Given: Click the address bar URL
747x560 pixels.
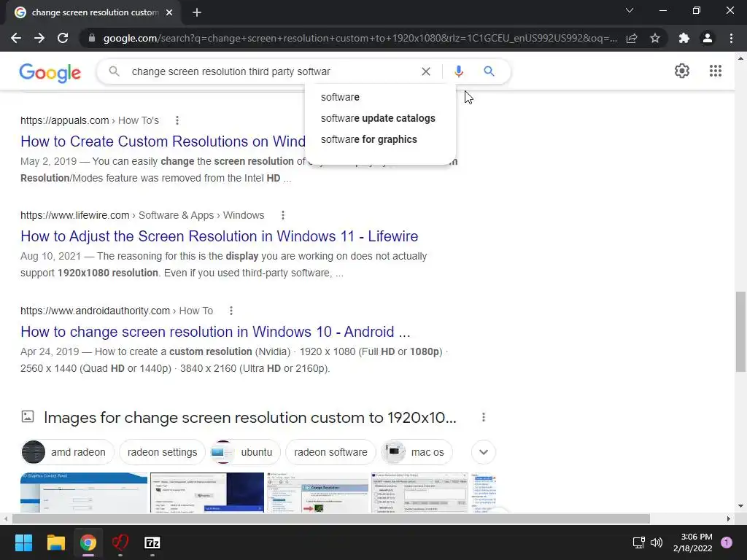Looking at the screenshot, I should point(360,38).
